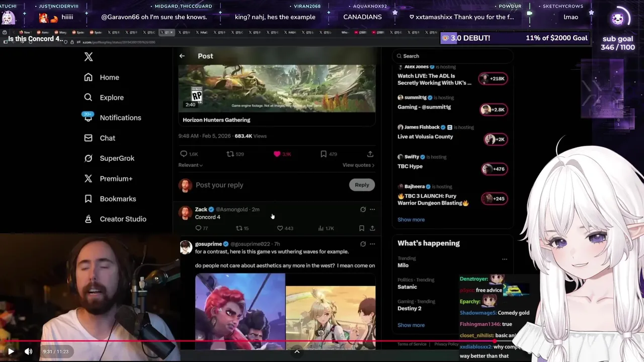Open gosuprime's profile name
The image size is (644, 362).
pyautogui.click(x=208, y=244)
